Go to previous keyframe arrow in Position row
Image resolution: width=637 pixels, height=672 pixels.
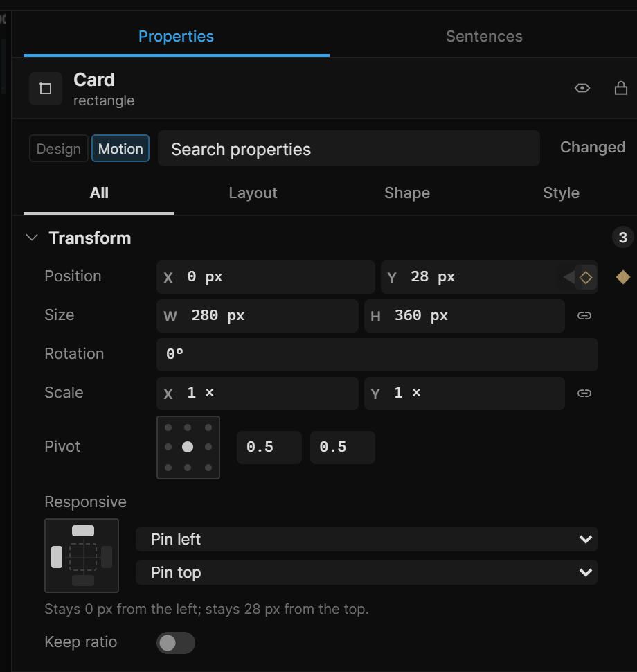(569, 277)
